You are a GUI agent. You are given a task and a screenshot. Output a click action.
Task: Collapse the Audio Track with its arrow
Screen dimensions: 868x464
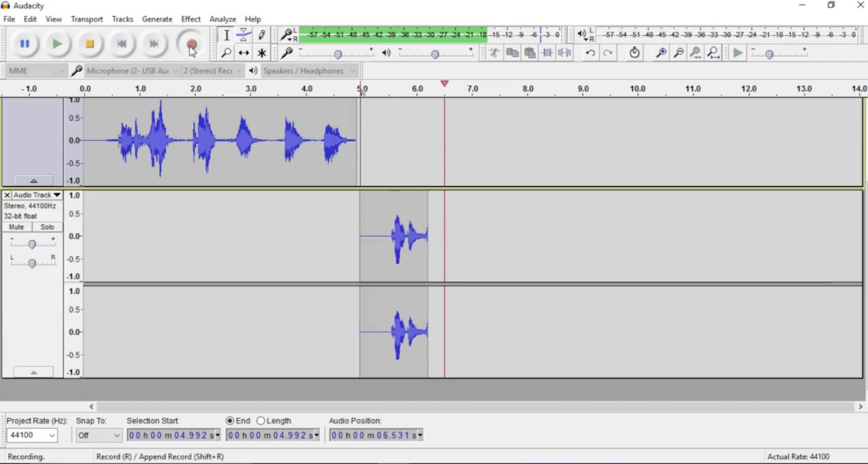[x=34, y=372]
